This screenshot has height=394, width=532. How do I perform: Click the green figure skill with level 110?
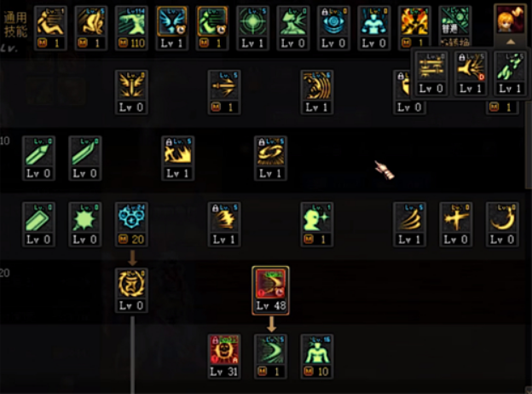coord(131,28)
